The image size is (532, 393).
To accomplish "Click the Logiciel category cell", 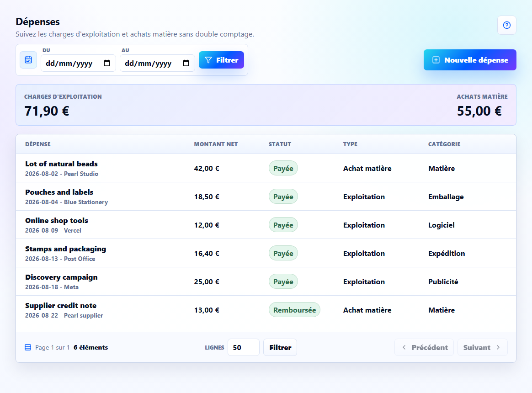I will (x=442, y=225).
